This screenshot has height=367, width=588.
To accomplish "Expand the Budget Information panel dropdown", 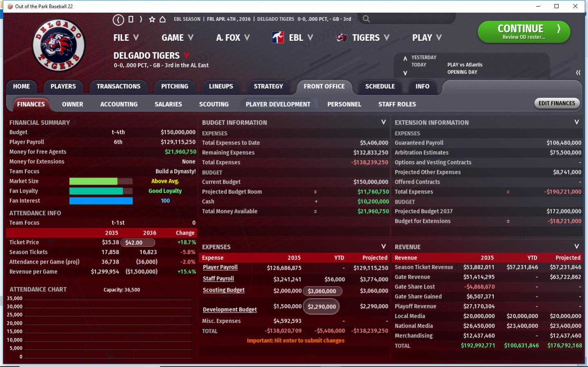I will pos(383,122).
